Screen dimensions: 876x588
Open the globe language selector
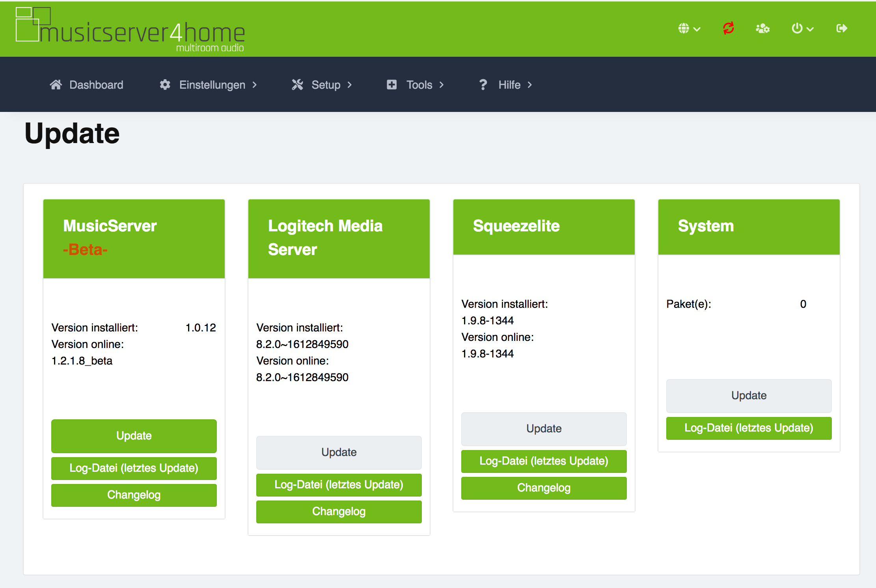(689, 28)
